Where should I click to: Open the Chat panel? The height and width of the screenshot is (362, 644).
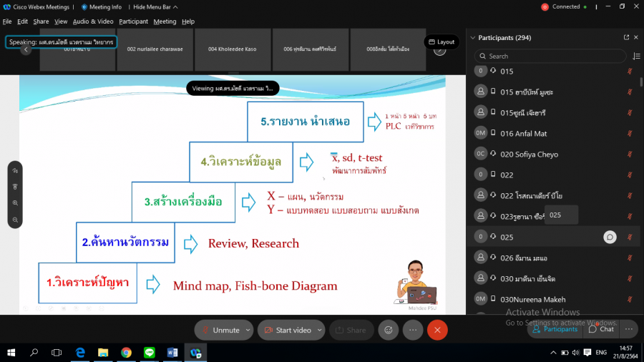point(601,329)
